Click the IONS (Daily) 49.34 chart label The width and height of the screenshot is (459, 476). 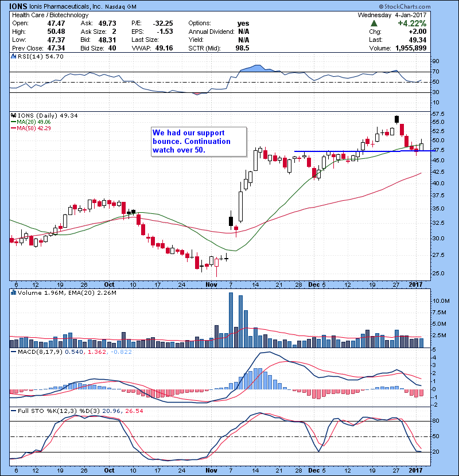[x=48, y=116]
